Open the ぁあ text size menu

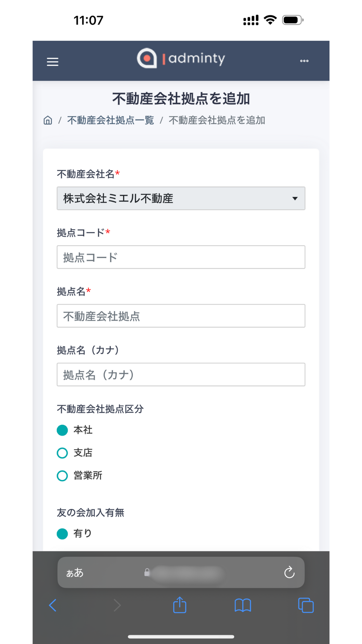coord(75,573)
